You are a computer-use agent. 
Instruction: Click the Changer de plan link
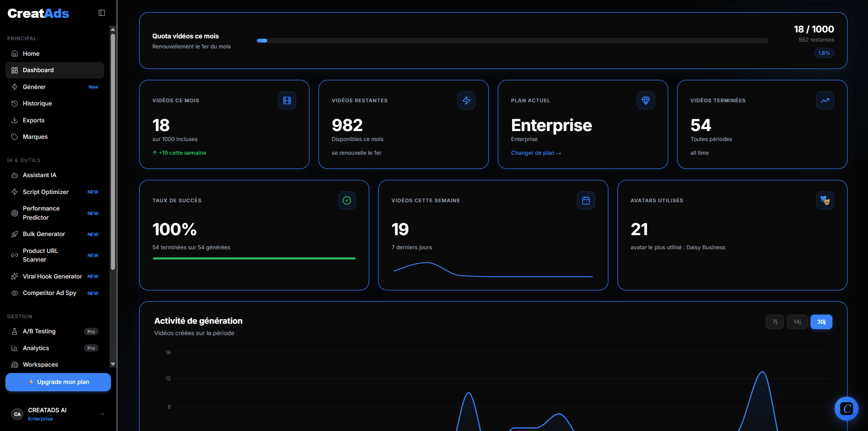click(x=536, y=153)
